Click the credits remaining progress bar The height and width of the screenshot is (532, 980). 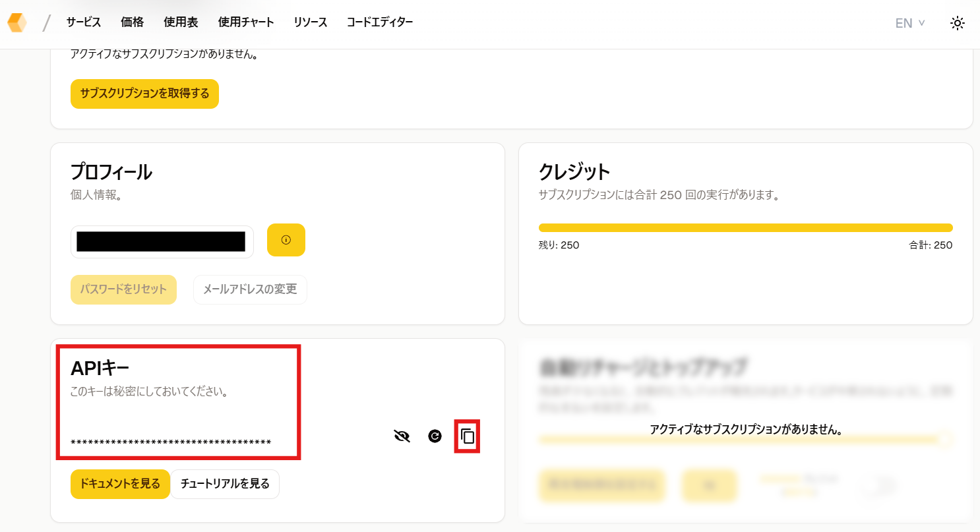(x=745, y=227)
